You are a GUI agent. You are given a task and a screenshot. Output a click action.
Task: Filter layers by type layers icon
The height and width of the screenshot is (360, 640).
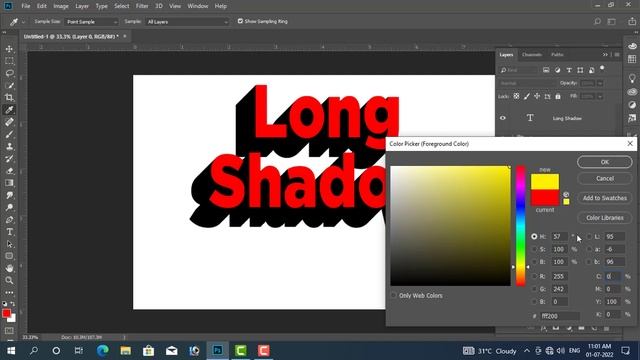pos(569,70)
